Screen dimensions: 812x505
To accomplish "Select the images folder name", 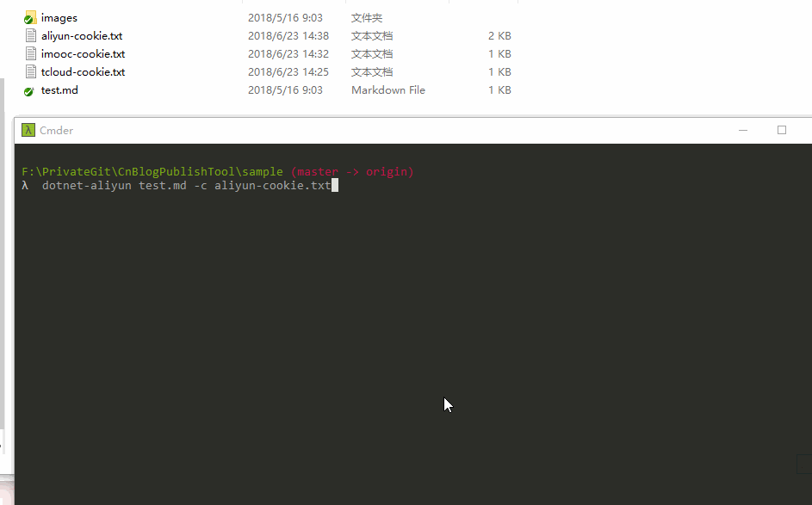I will click(59, 18).
